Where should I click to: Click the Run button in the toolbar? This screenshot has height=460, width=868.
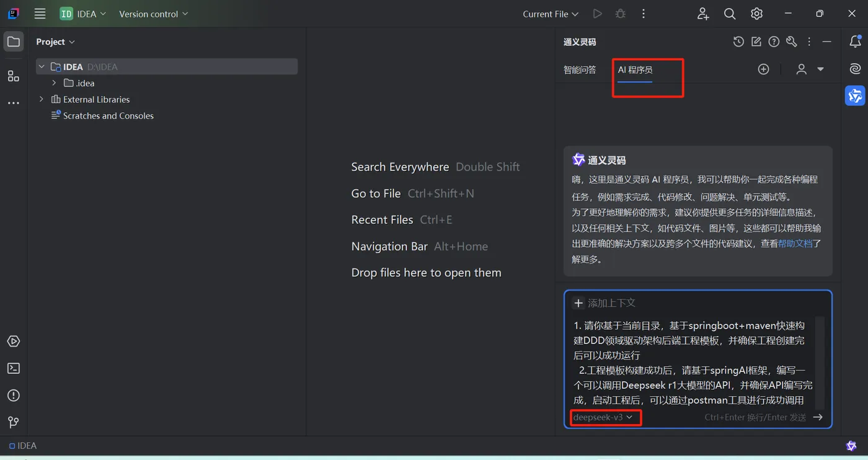pyautogui.click(x=597, y=14)
